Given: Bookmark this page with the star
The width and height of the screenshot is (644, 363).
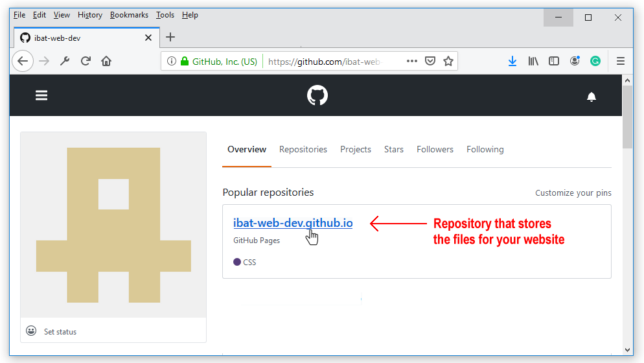Looking at the screenshot, I should (448, 61).
